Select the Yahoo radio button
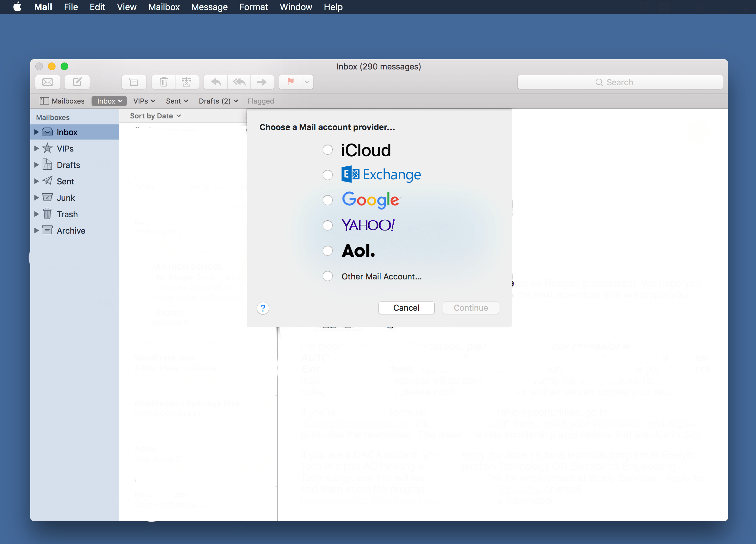The width and height of the screenshot is (756, 544). click(x=328, y=225)
